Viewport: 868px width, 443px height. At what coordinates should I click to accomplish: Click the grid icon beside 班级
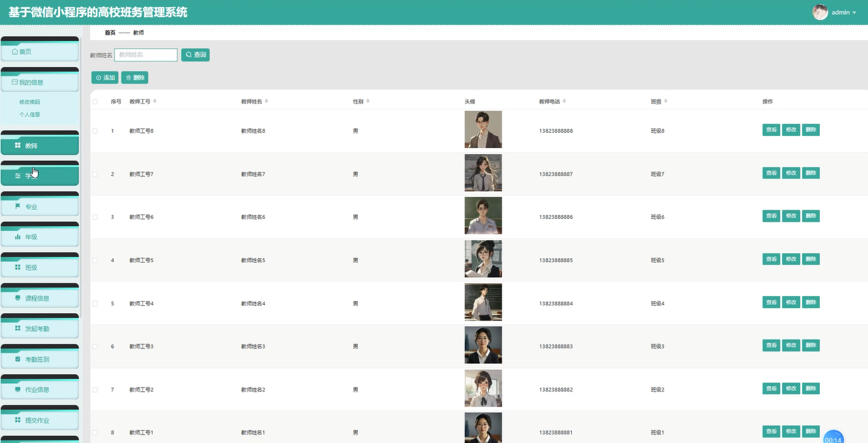tap(18, 267)
